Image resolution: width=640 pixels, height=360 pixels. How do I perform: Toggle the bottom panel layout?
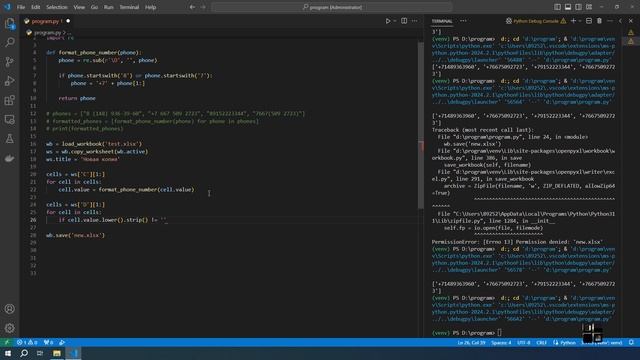point(568,7)
